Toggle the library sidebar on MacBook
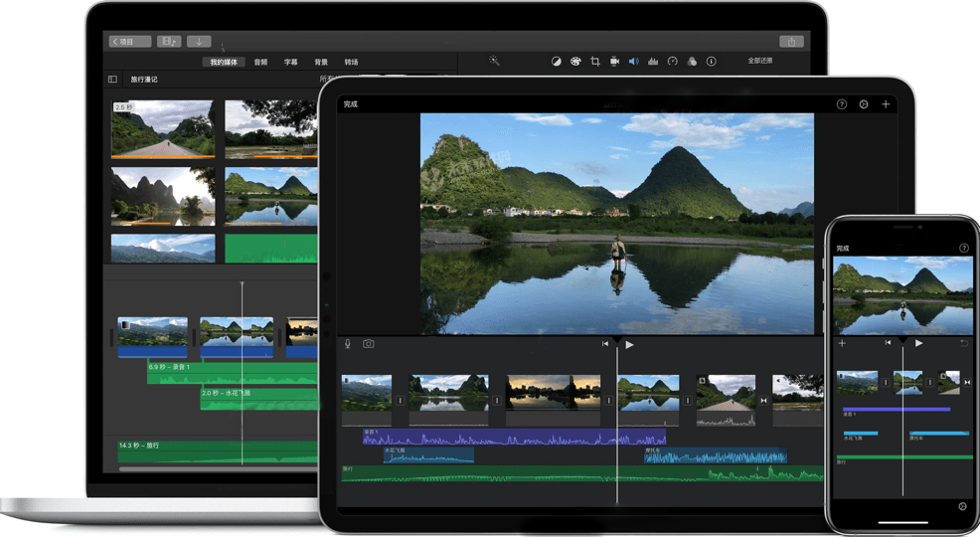980x537 pixels. pos(112,80)
